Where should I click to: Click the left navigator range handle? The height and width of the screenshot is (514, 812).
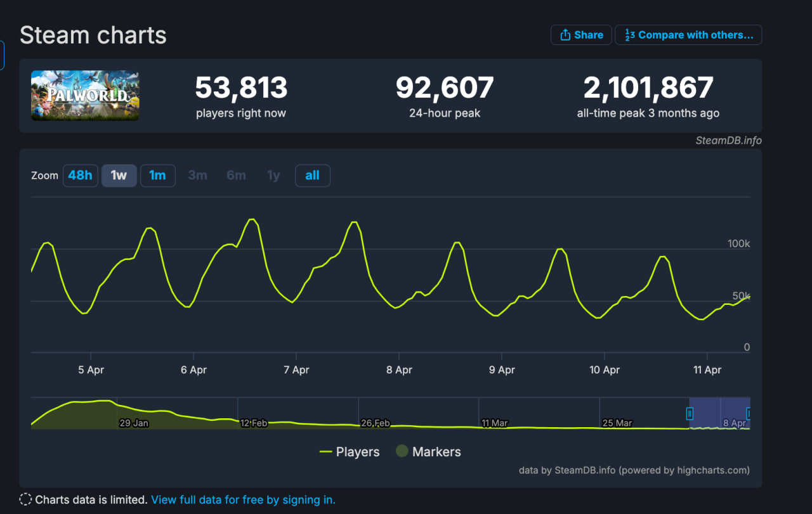point(690,414)
